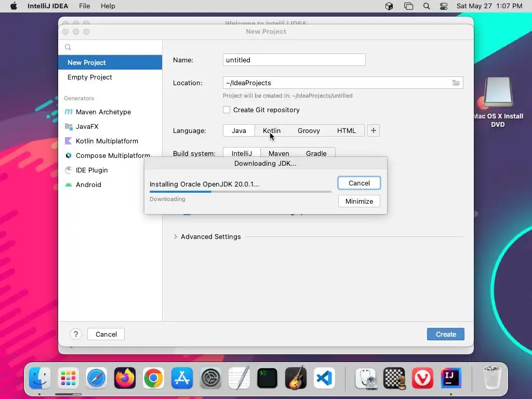Open help with the question mark button
The image size is (532, 399).
pos(76,334)
